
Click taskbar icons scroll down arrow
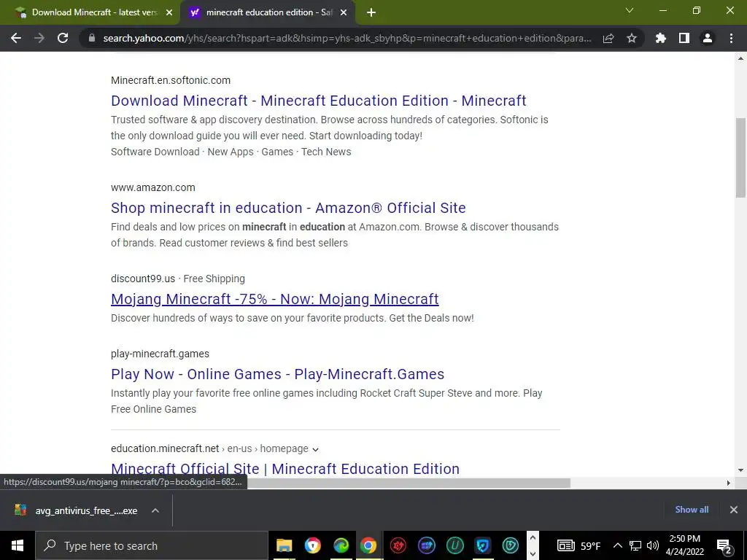[x=533, y=553]
